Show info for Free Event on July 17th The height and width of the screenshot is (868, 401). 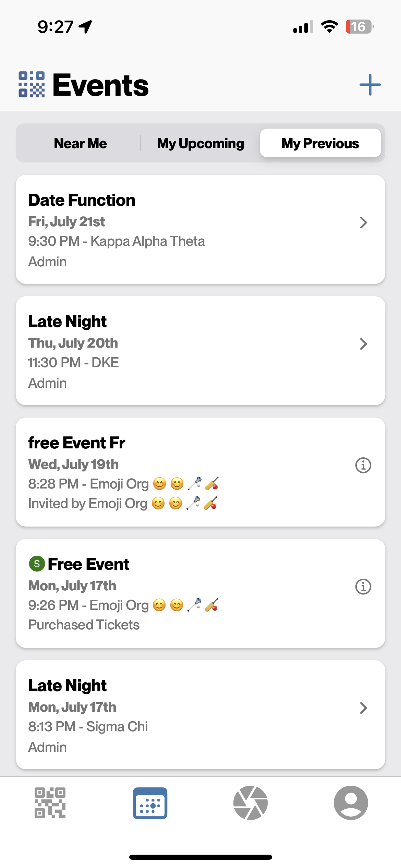point(363,587)
